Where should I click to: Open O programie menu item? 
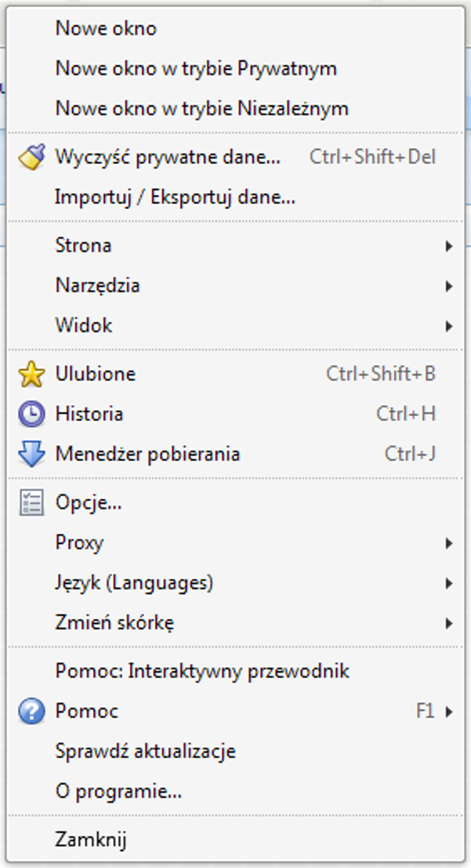118,791
